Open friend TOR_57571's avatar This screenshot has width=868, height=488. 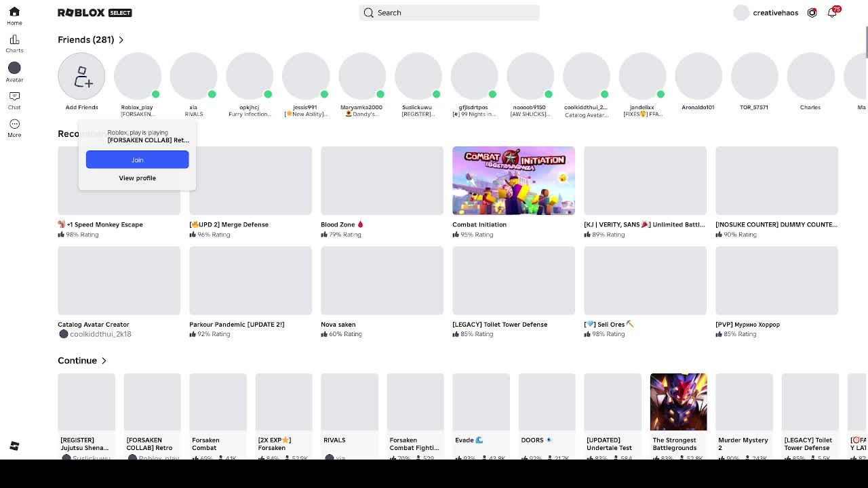(755, 76)
